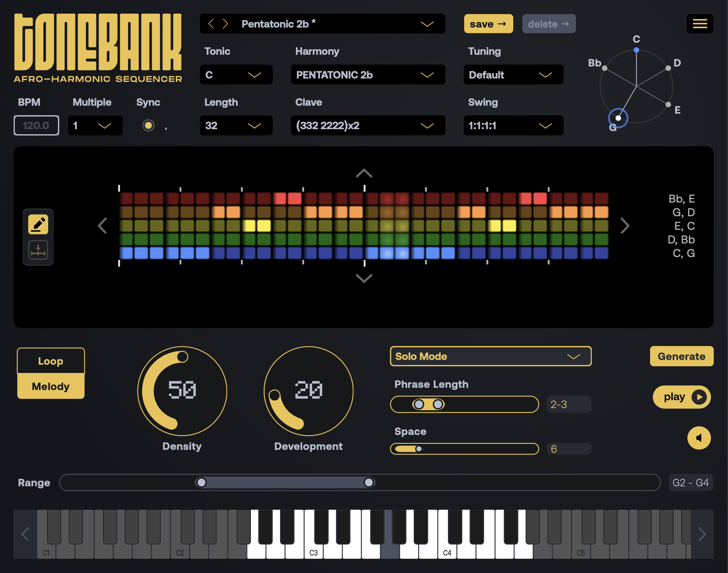Select the pencil edit tool beside the grid
728x573 pixels.
(38, 224)
